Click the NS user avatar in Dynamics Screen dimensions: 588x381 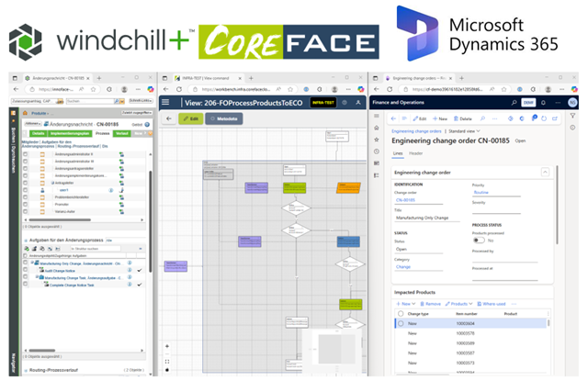tap(572, 102)
